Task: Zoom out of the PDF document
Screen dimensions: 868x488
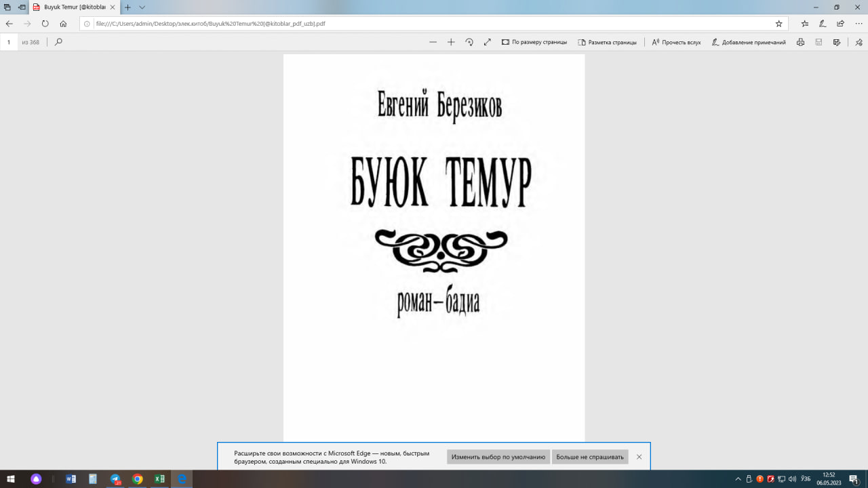Action: (x=433, y=41)
